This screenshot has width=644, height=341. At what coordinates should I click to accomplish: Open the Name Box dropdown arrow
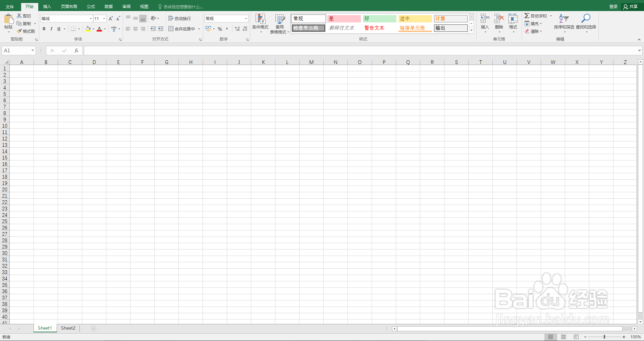pyautogui.click(x=33, y=51)
